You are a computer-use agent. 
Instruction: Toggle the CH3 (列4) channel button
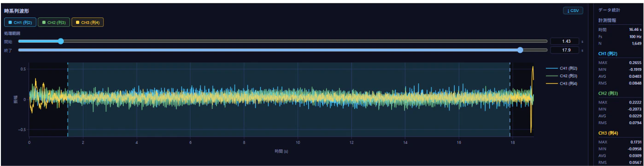(87, 23)
